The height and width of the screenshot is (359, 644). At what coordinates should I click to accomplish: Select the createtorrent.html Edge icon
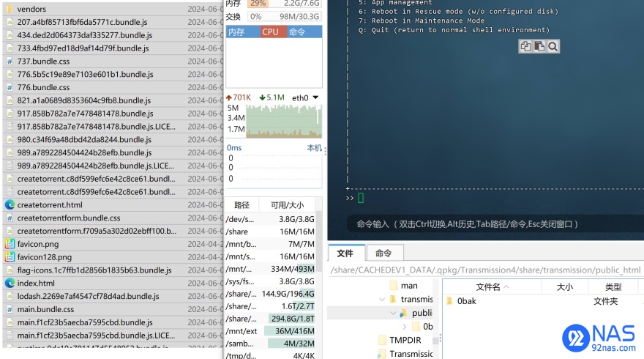(x=10, y=204)
